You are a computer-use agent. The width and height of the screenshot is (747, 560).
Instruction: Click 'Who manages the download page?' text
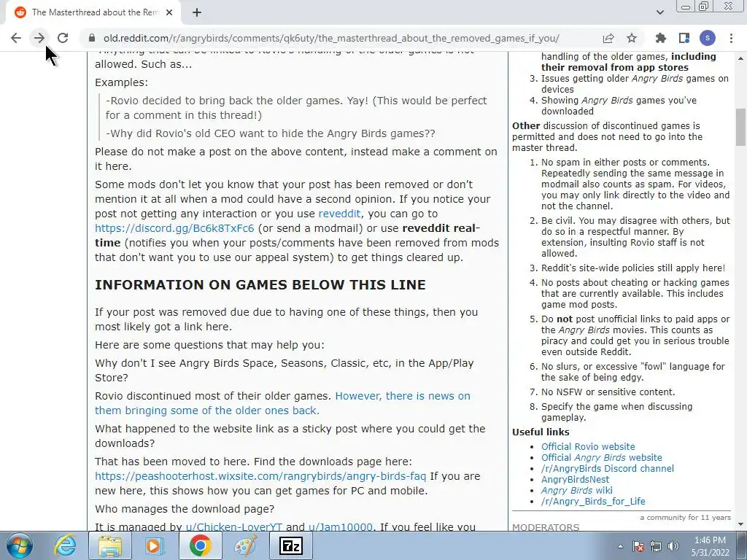coord(185,508)
